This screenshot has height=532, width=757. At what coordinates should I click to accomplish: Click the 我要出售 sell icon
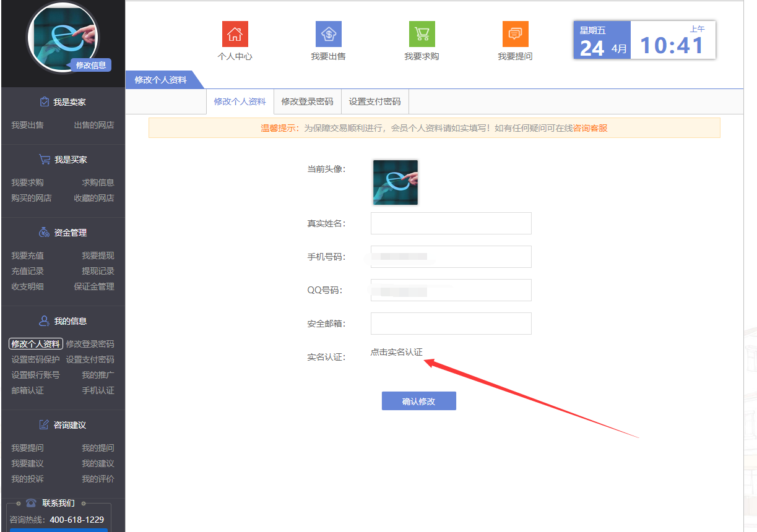328,34
